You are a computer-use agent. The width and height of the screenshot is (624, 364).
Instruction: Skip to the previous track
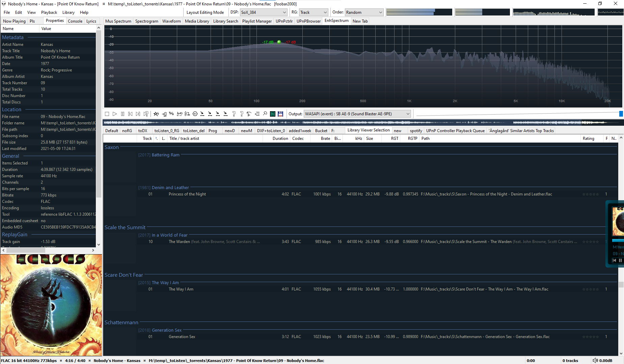coord(130,114)
